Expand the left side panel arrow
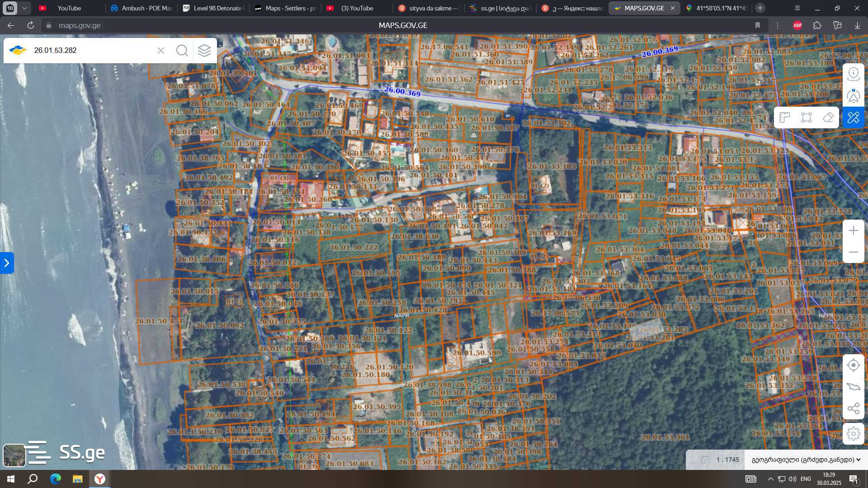The height and width of the screenshot is (488, 868). (x=7, y=263)
